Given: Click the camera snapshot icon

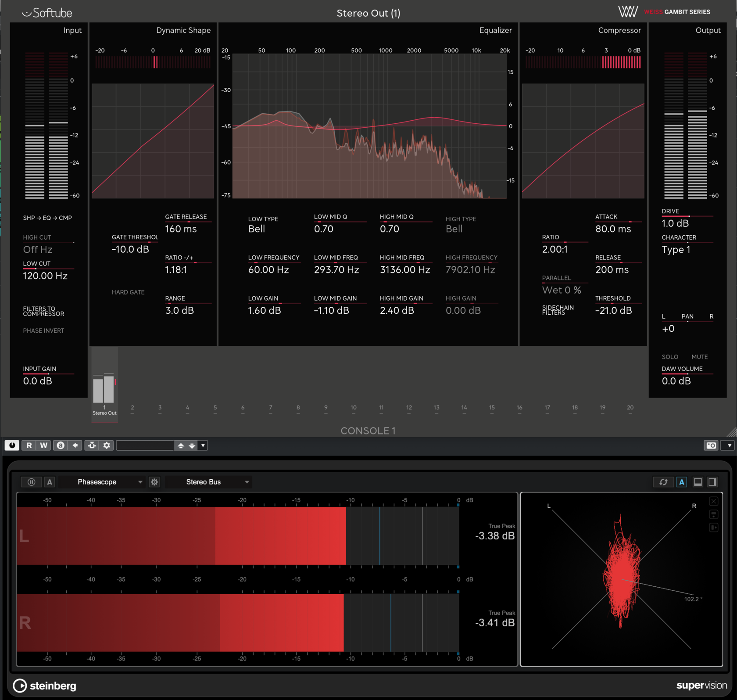Looking at the screenshot, I should [x=711, y=445].
